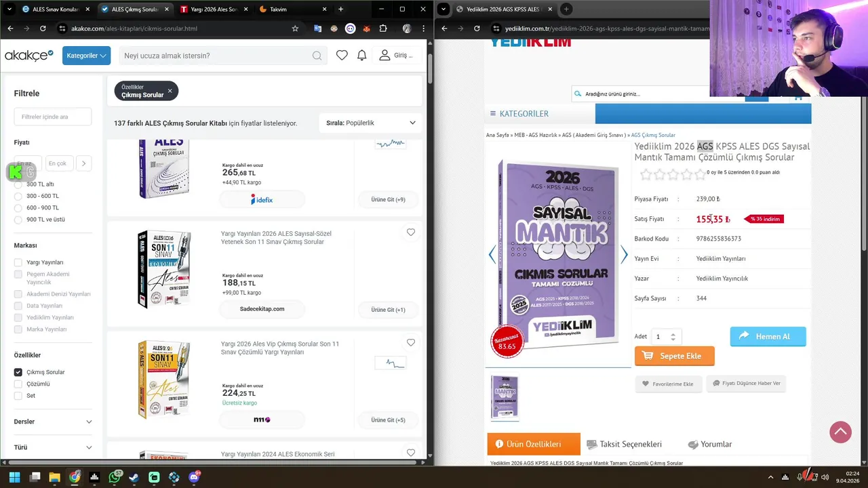Screen dimensions: 868x488
Task: Open akakçe favorites heart icon in header
Action: [342, 56]
